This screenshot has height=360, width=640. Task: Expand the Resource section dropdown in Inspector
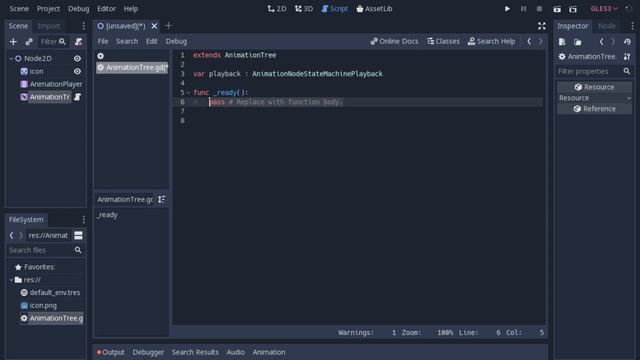coord(594,98)
